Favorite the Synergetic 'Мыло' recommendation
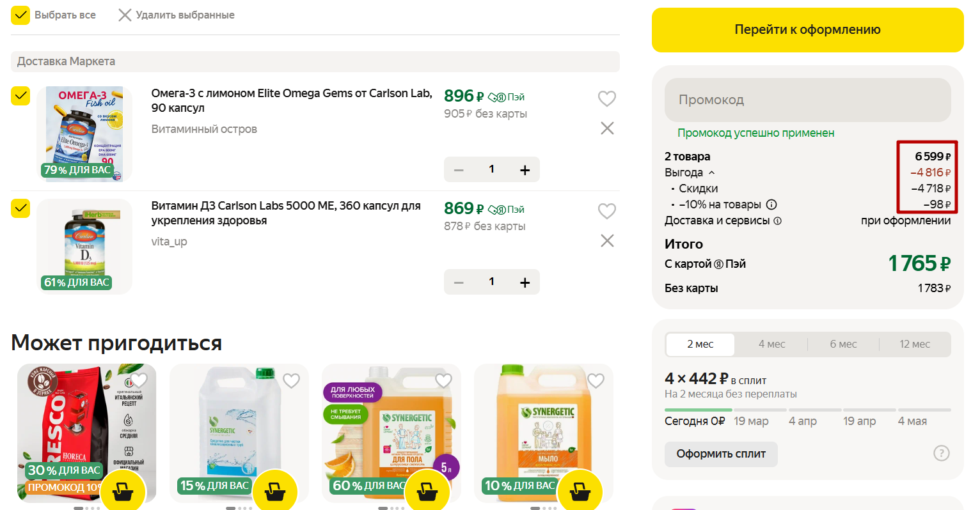The image size is (980, 510). [x=596, y=380]
